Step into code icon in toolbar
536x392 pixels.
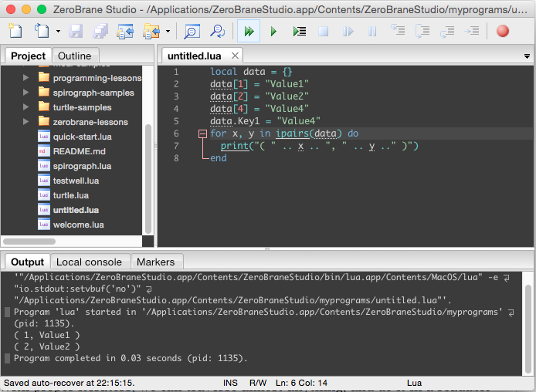[x=398, y=31]
